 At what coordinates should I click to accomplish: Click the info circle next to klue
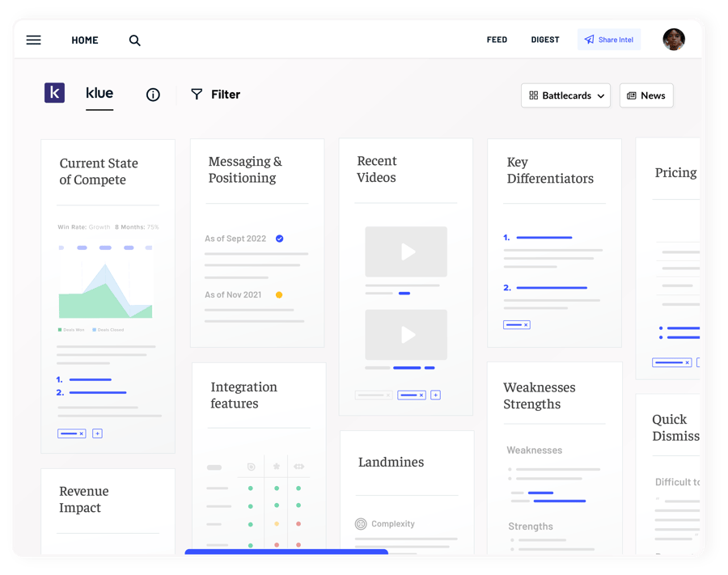click(153, 95)
